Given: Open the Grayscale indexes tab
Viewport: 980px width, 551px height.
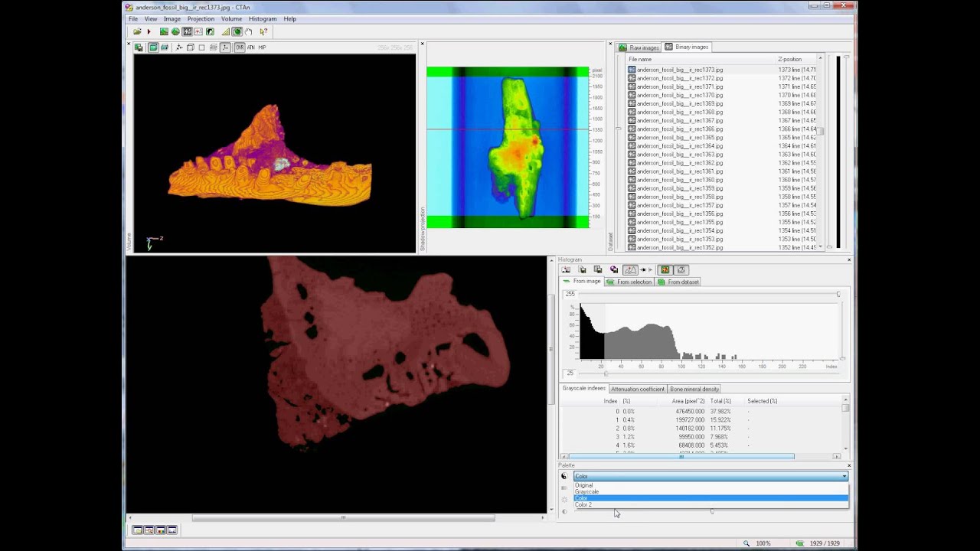Looking at the screenshot, I should pyautogui.click(x=583, y=389).
